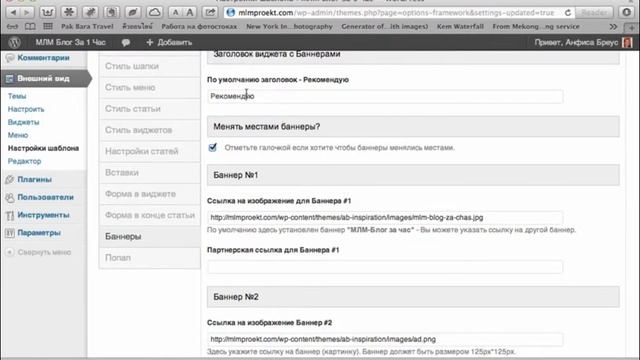Open the 'Виджеты' submenu item

pyautogui.click(x=23, y=122)
